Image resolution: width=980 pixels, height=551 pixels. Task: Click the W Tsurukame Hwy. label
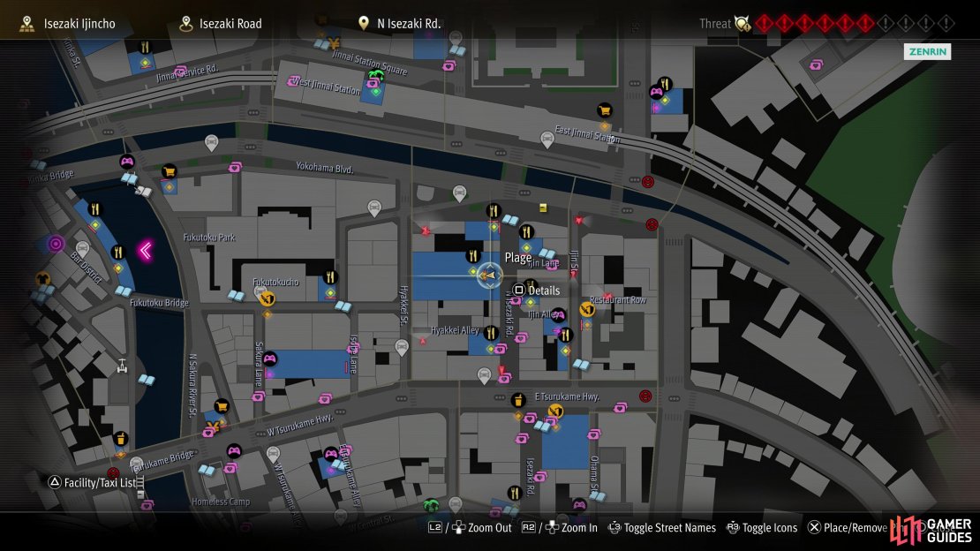300,425
